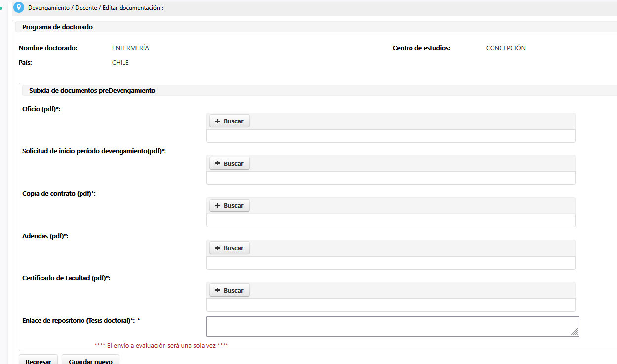
Task: Click the file list area under Certificado de Facultad
Action: (390, 305)
